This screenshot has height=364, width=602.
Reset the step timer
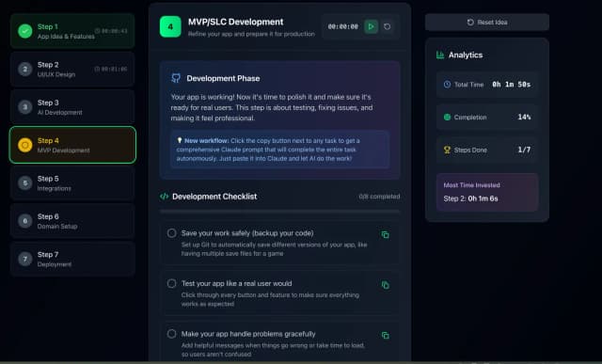click(387, 26)
